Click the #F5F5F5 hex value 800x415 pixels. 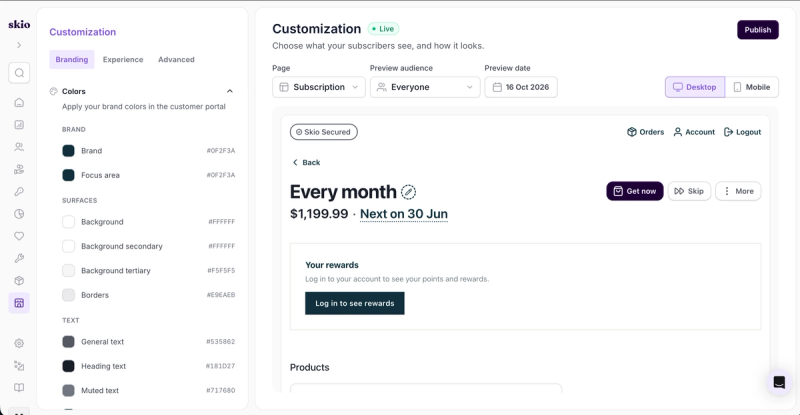click(x=221, y=271)
